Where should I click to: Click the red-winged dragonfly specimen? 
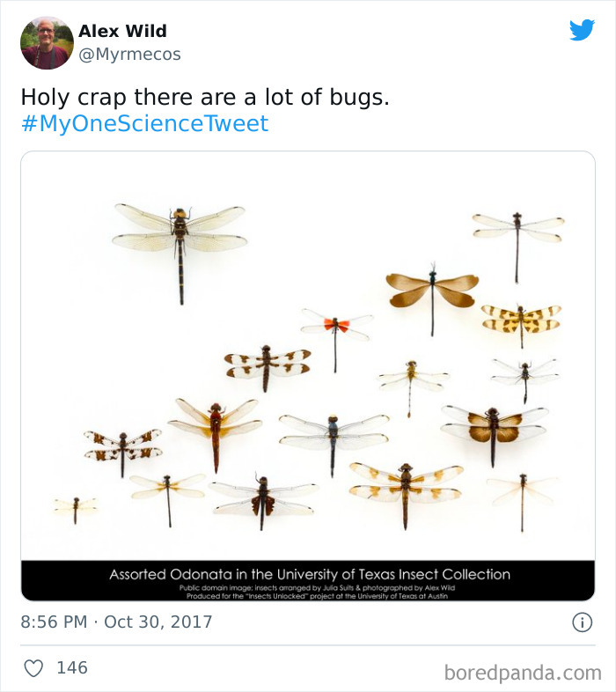click(x=335, y=328)
